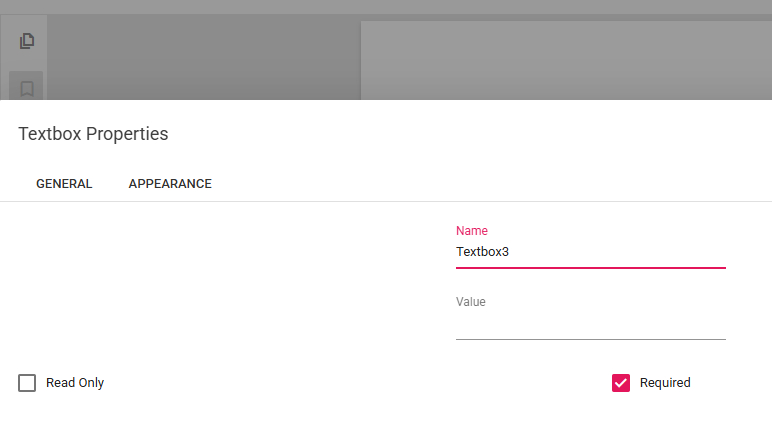Click the gray Value field label
Screen dimensions: 772x421
471,302
